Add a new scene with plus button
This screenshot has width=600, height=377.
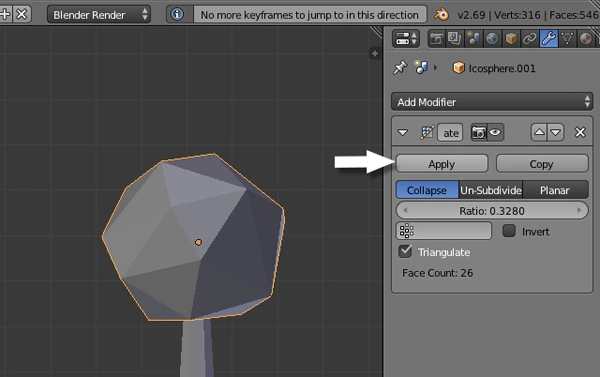pos(5,15)
